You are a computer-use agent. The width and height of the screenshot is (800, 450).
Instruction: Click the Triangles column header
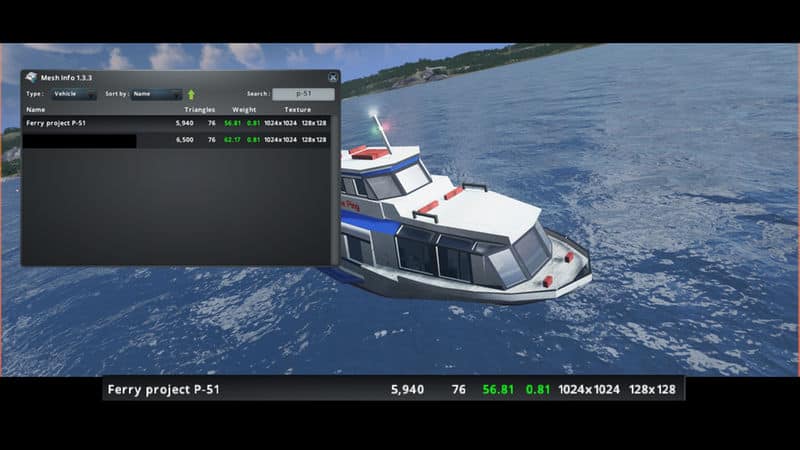(199, 109)
